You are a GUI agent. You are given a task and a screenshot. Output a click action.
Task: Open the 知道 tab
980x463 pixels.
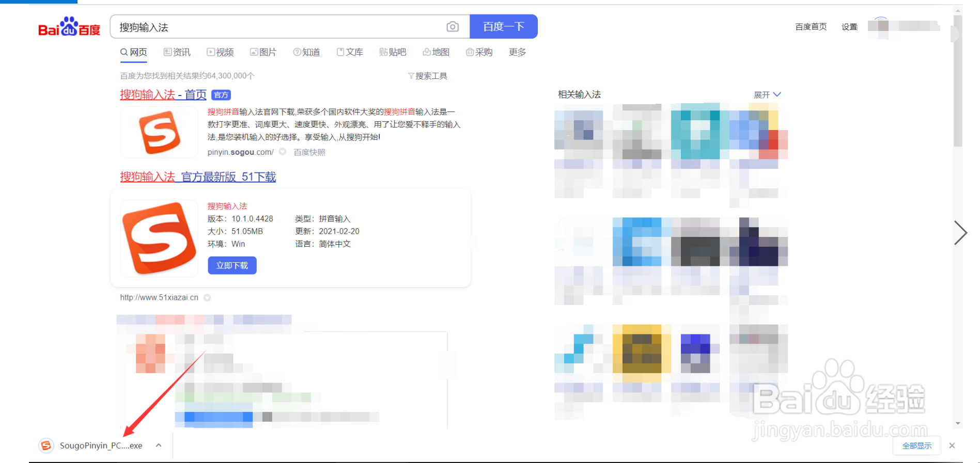pyautogui.click(x=307, y=52)
